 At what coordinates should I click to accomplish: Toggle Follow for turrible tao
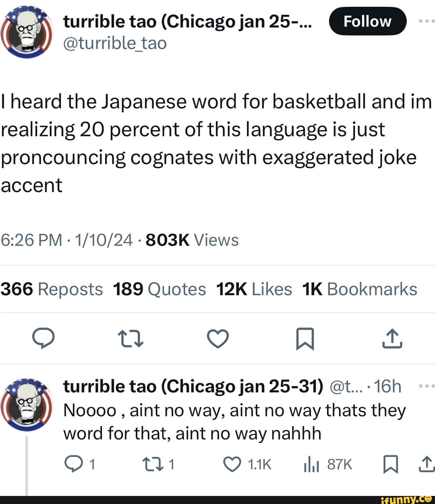coord(367,21)
